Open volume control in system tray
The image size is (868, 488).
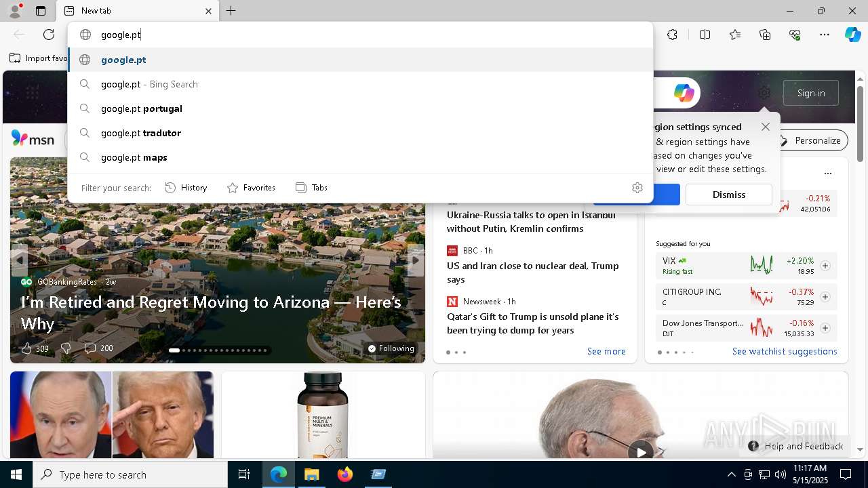point(780,474)
